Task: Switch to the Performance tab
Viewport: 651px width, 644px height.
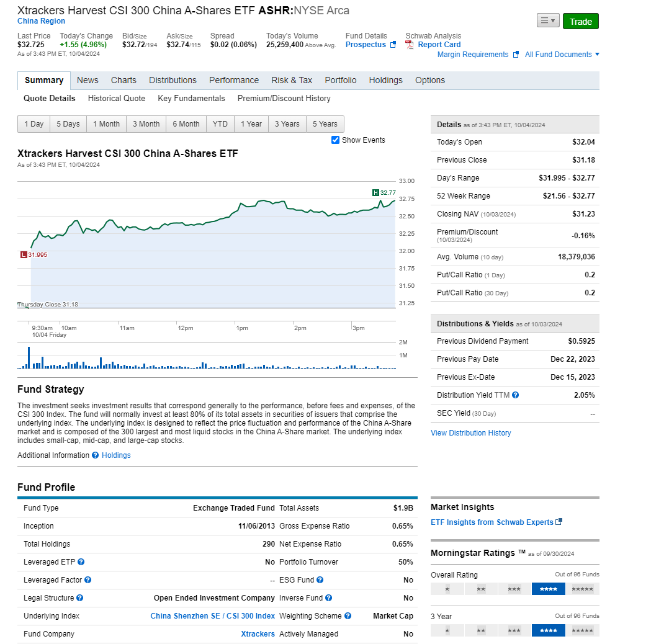Action: pyautogui.click(x=234, y=80)
